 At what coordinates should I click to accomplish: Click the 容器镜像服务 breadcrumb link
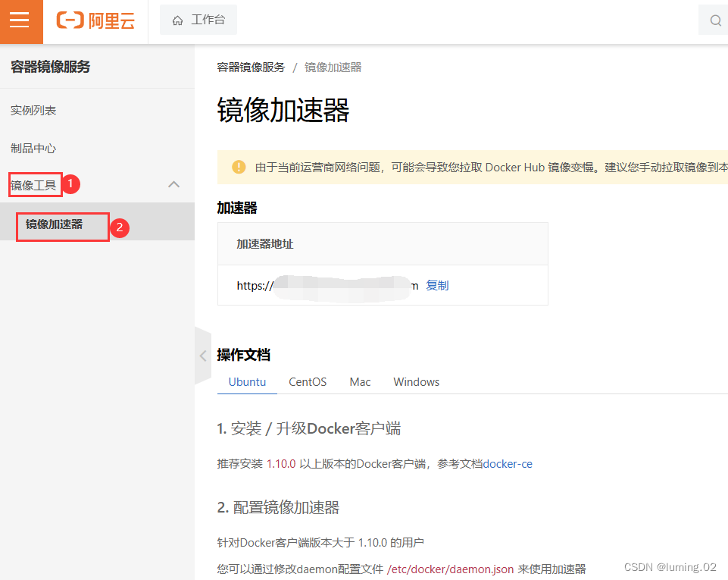click(252, 67)
